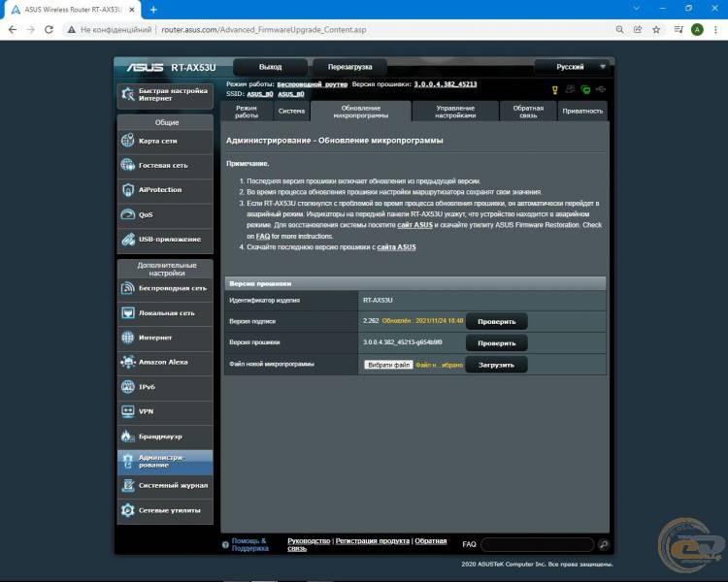The image size is (728, 582).
Task: Bookmark this page with star icon
Action: pyautogui.click(x=656, y=30)
